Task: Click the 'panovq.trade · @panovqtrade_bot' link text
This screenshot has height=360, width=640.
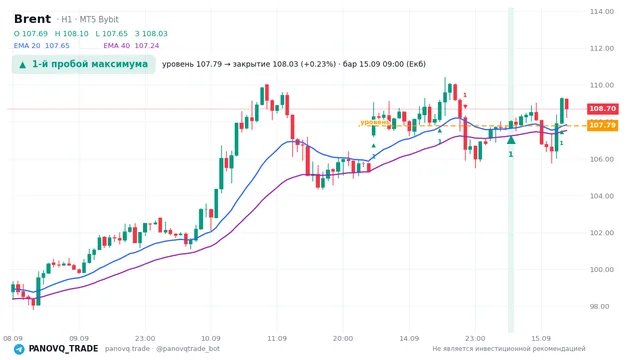Action: tap(162, 349)
